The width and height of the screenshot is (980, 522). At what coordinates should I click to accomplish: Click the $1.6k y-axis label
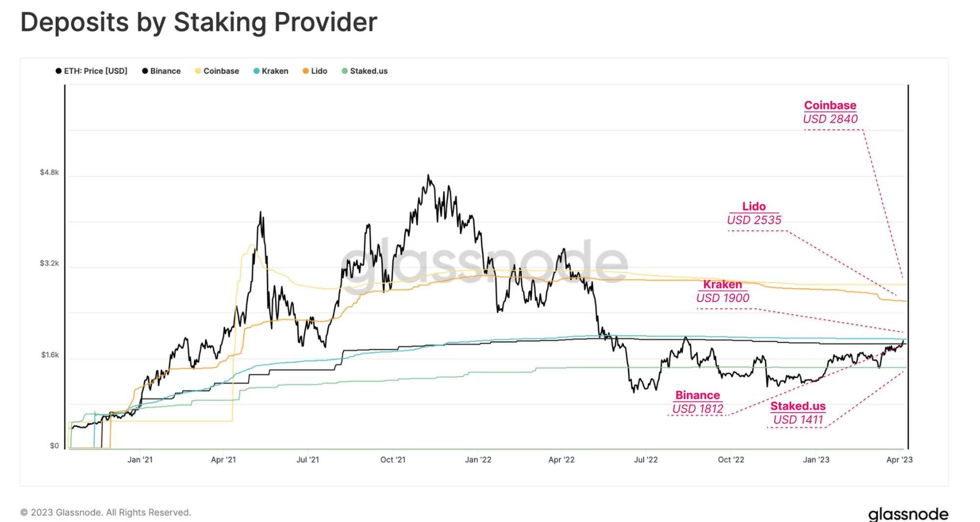click(x=49, y=355)
